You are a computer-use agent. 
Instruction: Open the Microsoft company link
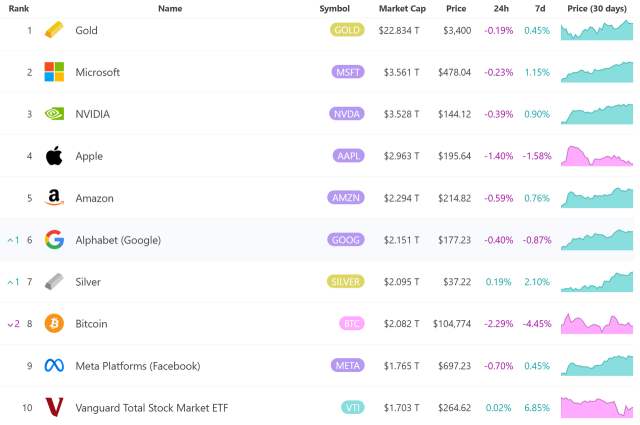pyautogui.click(x=98, y=72)
